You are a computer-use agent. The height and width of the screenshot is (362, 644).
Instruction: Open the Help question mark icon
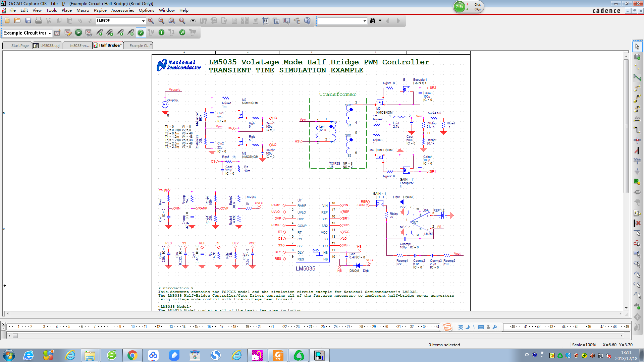[307, 21]
